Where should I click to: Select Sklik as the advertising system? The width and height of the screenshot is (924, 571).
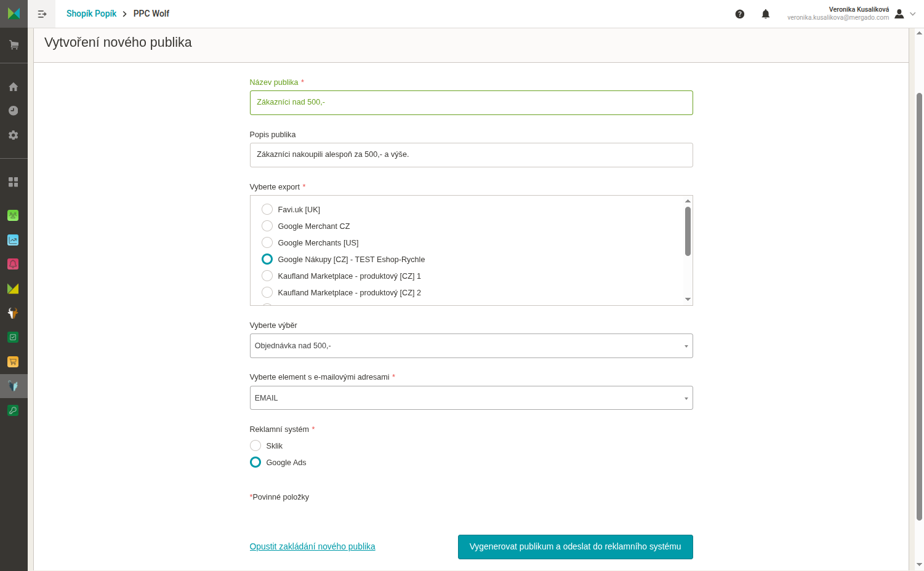click(267, 445)
